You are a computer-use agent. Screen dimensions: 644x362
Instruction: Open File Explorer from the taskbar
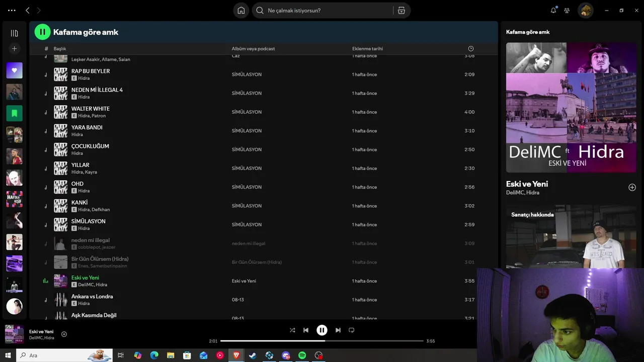pos(171,355)
